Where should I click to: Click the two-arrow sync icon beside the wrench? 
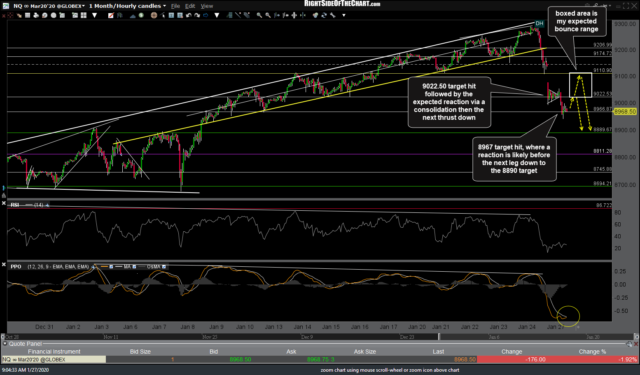324,15
